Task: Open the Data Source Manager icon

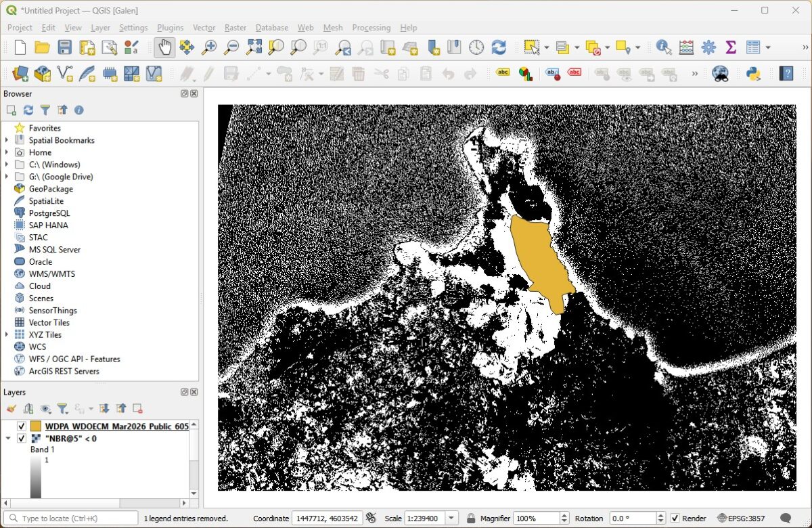Action: [20, 73]
